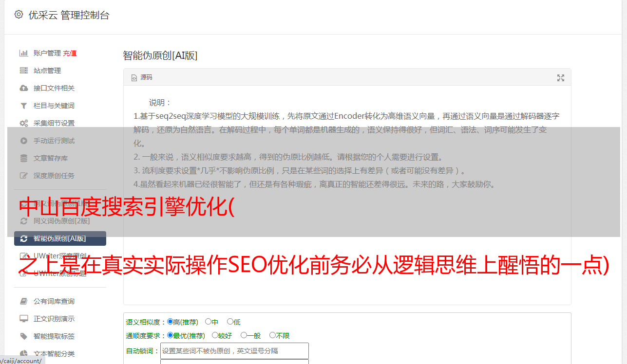Select 一般 fluency radio

(x=244, y=335)
